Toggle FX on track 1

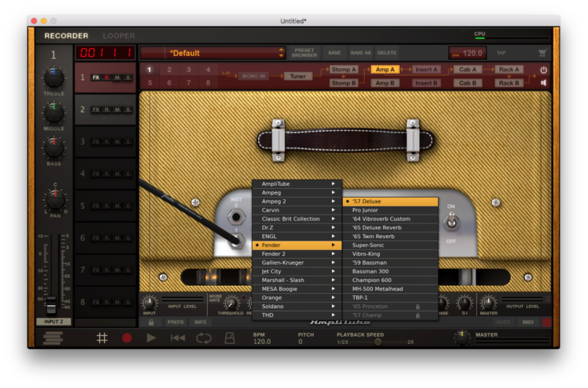coord(96,78)
